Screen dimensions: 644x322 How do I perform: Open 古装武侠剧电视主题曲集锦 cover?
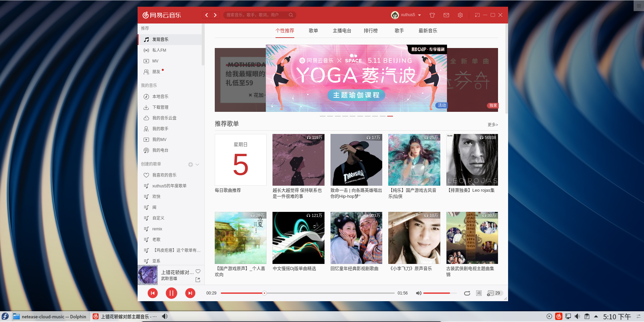[472, 238]
